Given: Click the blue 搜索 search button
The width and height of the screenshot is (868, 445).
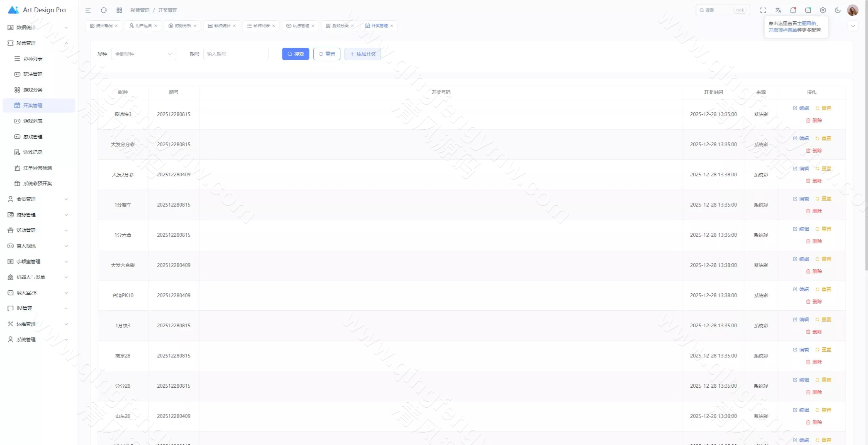Looking at the screenshot, I should [295, 54].
